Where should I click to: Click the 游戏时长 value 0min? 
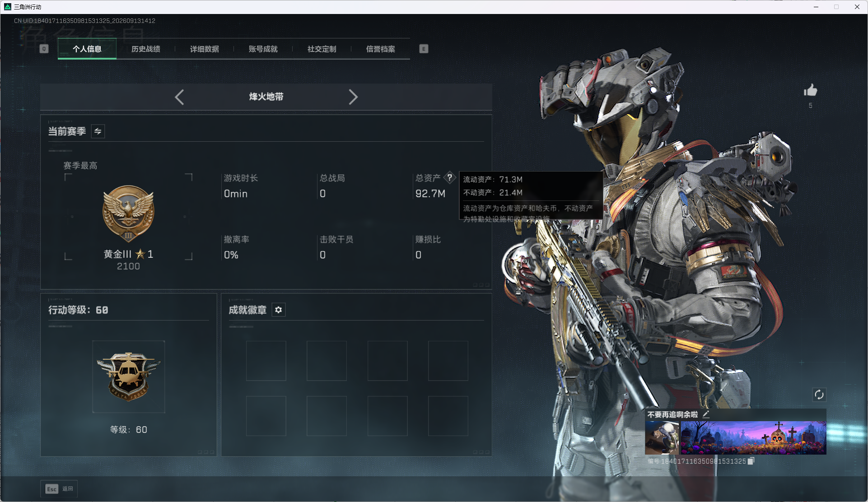click(236, 194)
